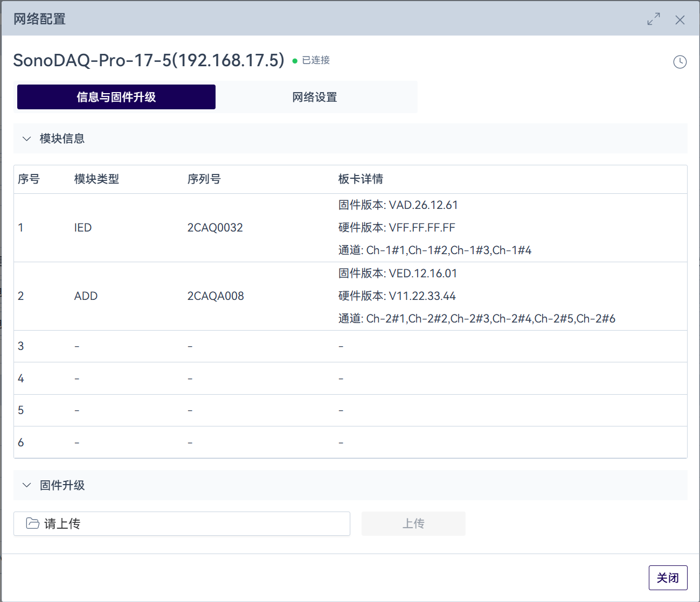Click the green 已连接 status dot
This screenshot has height=602, width=700.
click(295, 61)
